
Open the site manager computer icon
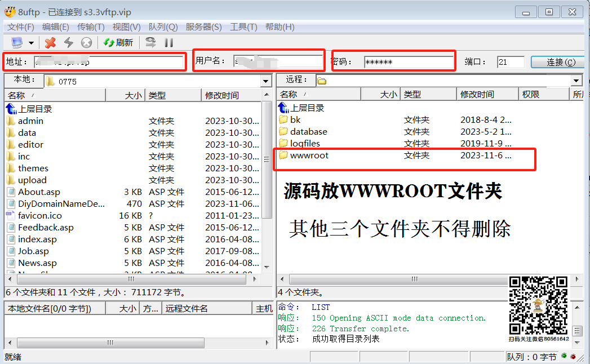(17, 42)
